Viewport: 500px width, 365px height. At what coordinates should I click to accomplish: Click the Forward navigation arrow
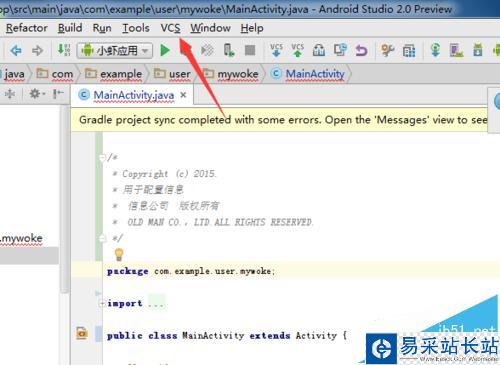click(37, 51)
